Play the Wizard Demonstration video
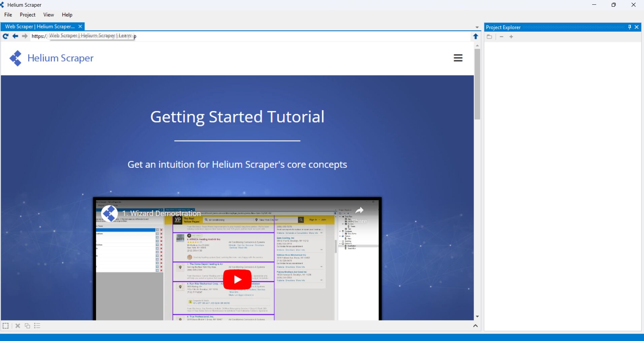 [237, 279]
